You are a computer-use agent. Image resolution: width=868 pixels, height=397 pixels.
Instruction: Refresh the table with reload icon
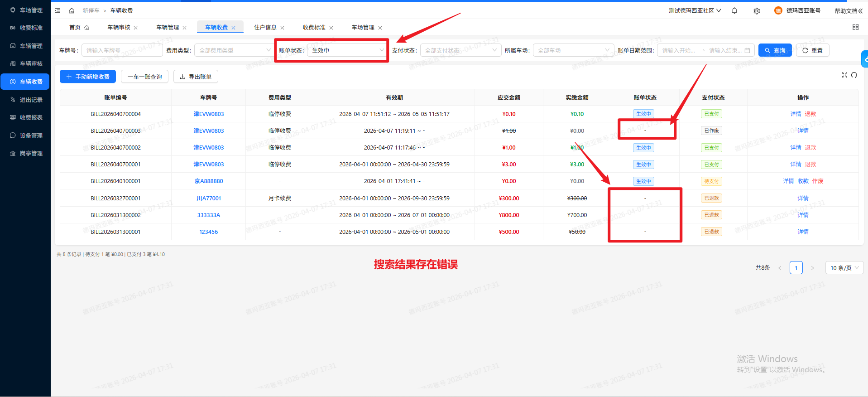(854, 75)
